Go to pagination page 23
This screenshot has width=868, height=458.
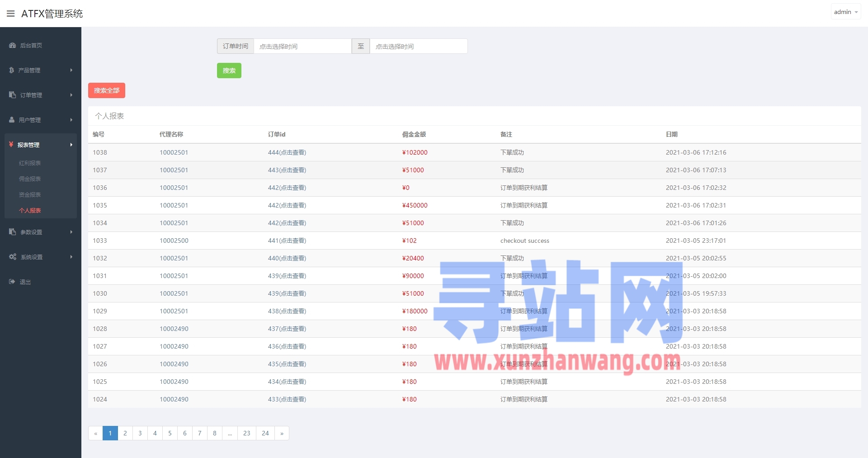click(247, 433)
